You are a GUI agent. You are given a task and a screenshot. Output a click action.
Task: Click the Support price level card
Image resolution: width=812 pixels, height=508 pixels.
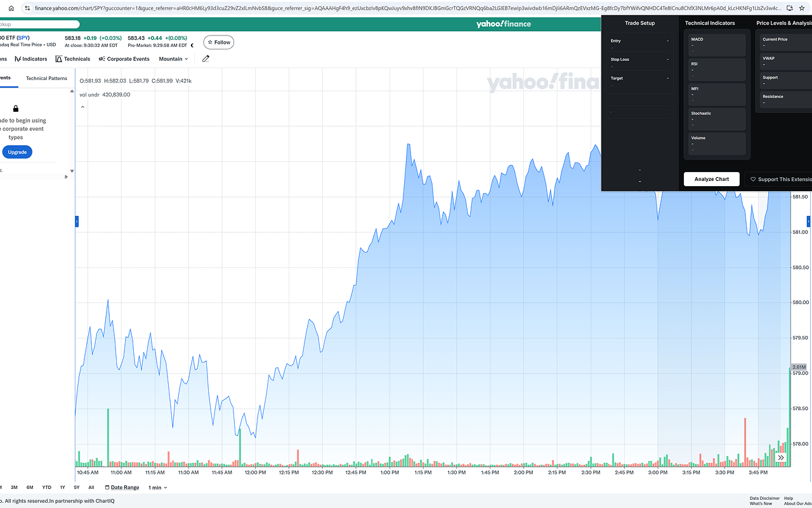click(x=787, y=81)
